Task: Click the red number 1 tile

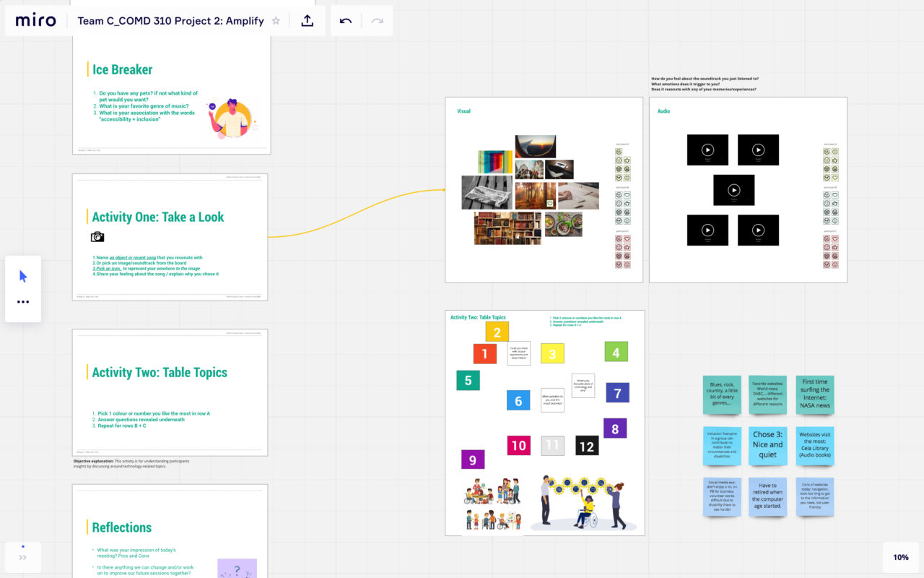Action: (484, 354)
